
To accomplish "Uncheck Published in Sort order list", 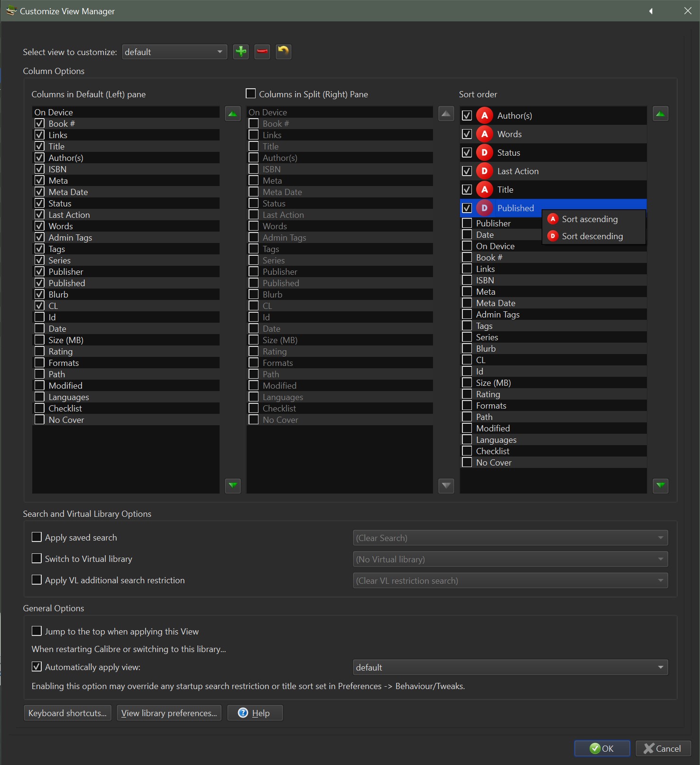I will coord(467,208).
